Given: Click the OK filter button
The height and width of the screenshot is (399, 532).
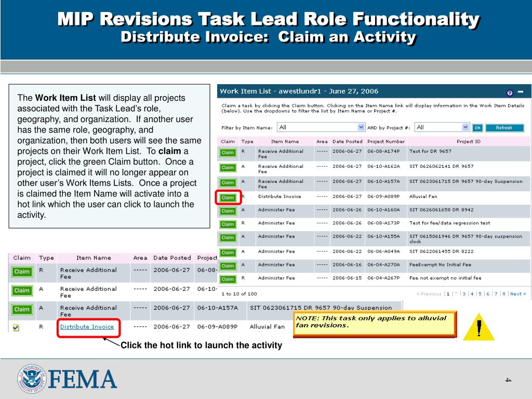Looking at the screenshot, I should [x=477, y=128].
